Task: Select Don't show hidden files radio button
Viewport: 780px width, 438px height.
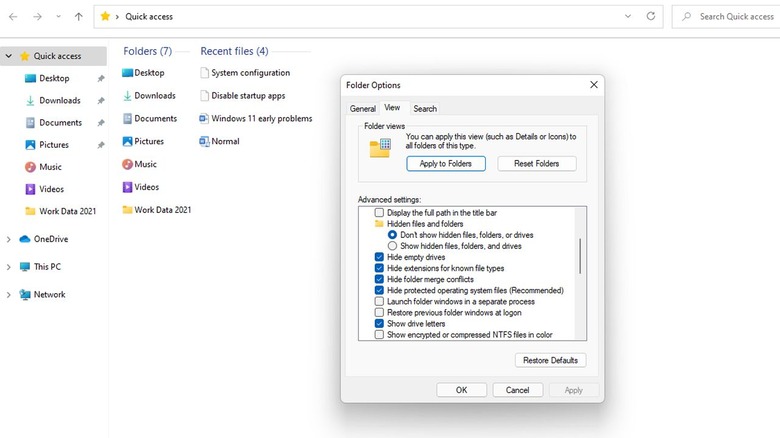Action: 392,235
